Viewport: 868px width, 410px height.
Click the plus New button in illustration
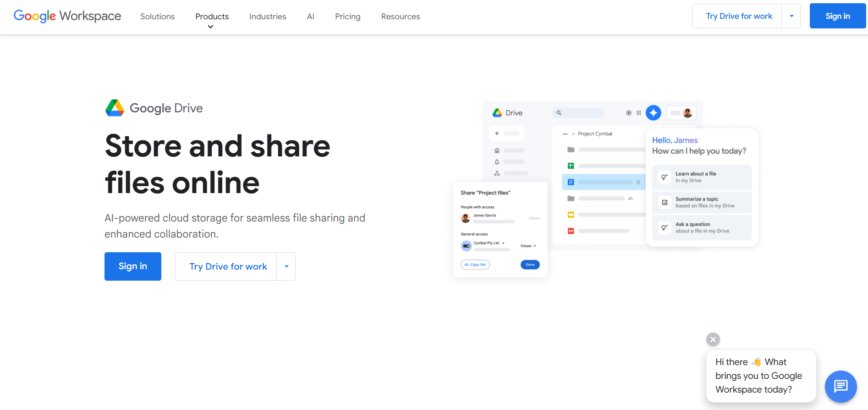(506, 133)
